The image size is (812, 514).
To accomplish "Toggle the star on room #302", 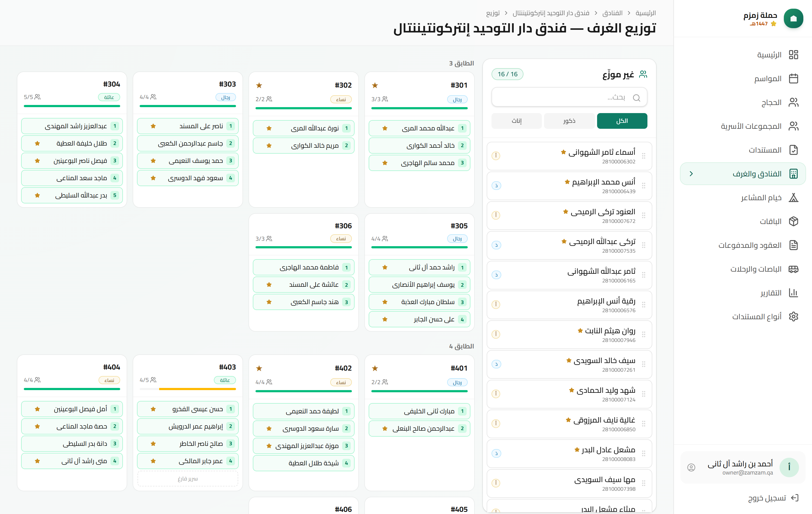I will (259, 85).
